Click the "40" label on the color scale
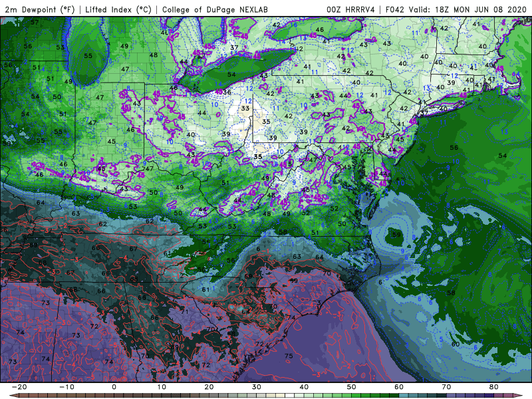Image resolution: width=532 pixels, height=399 pixels. (304, 387)
